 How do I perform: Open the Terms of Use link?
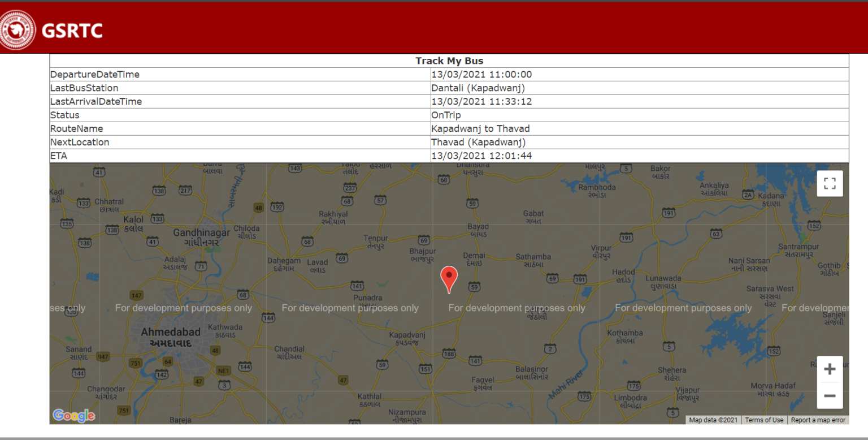(x=764, y=420)
